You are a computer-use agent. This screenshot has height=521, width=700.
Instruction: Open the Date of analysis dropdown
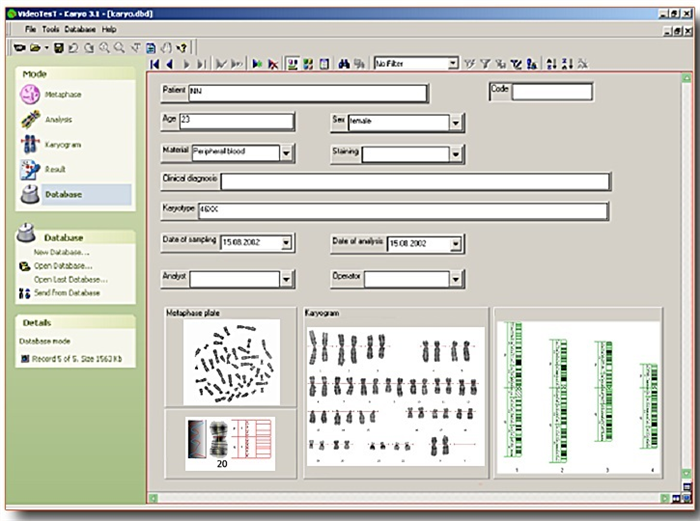455,244
